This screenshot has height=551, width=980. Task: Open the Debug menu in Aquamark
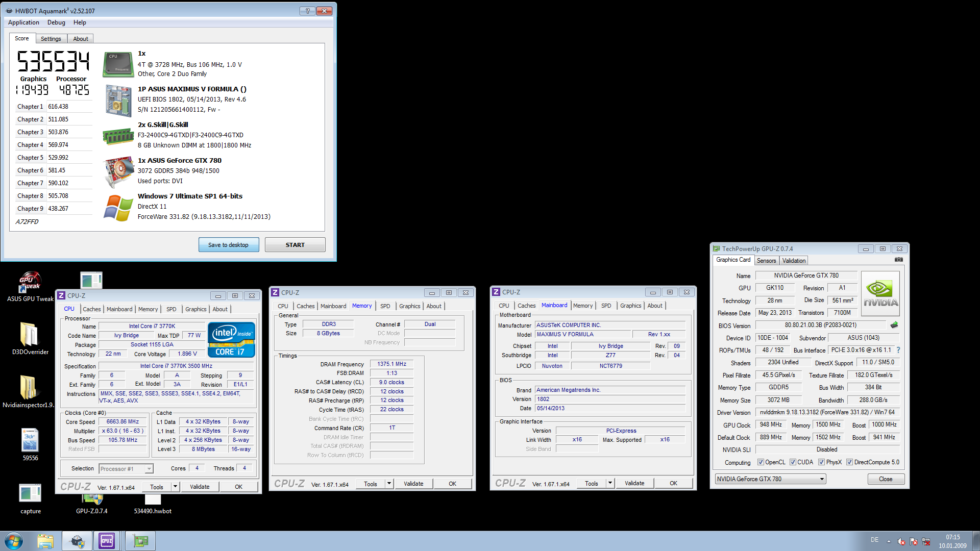tap(56, 22)
